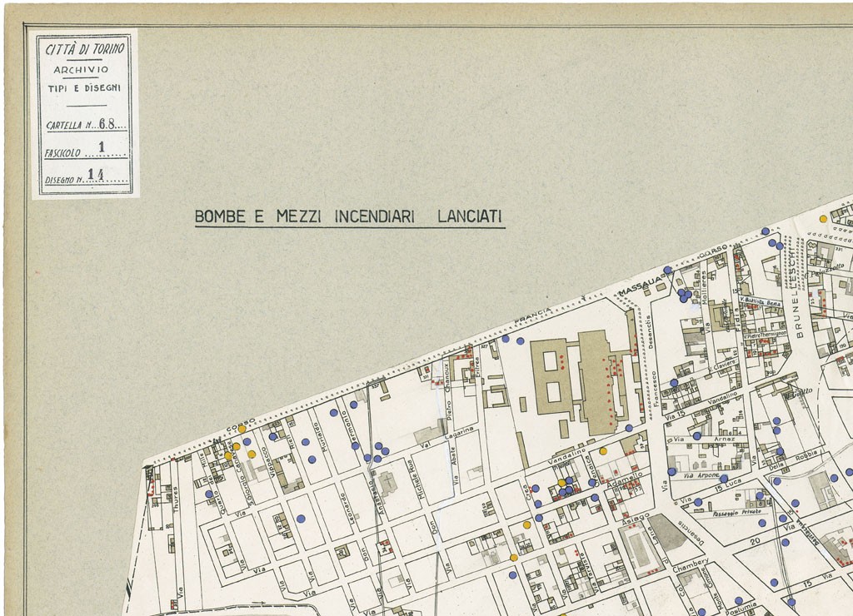Click the 'Thures' street label

click(x=177, y=499)
